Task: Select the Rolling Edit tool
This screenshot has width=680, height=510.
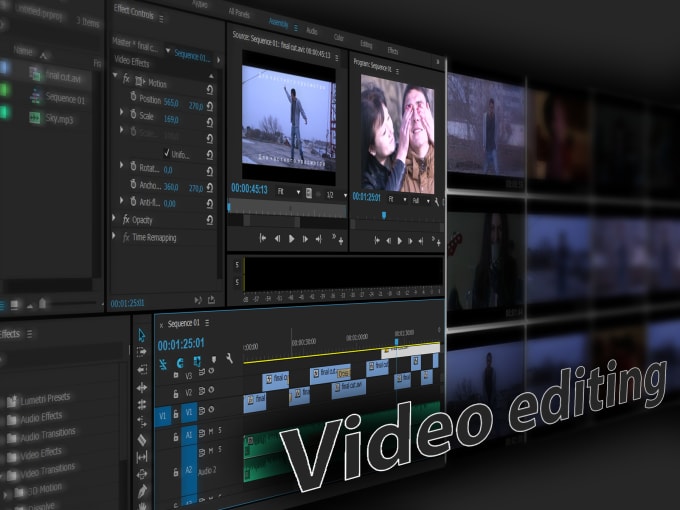Action: click(x=142, y=405)
